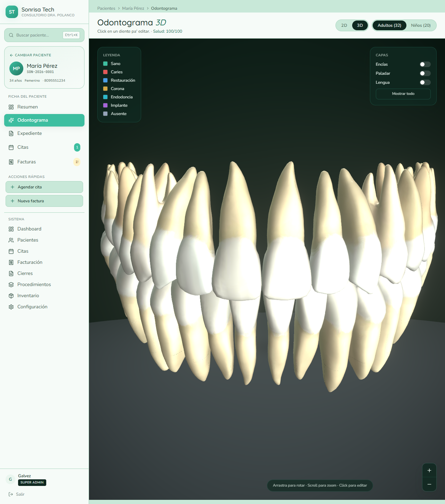This screenshot has width=445, height=504.
Task: Open system Citas page
Action: click(44, 251)
